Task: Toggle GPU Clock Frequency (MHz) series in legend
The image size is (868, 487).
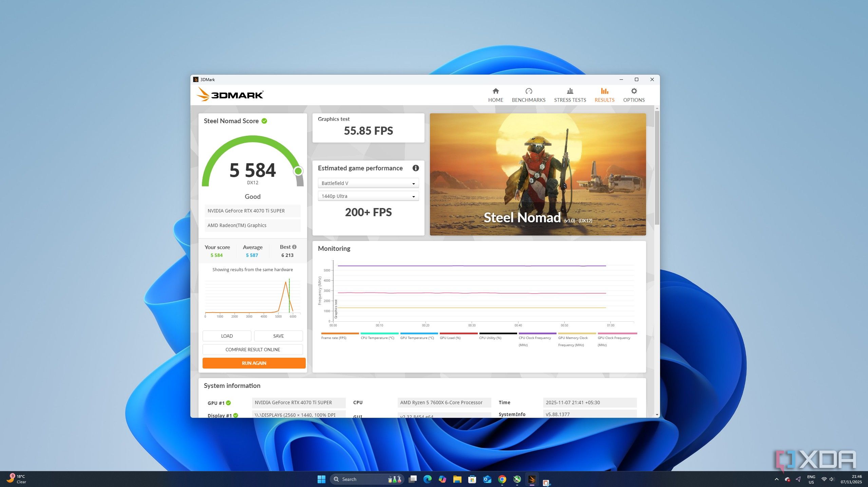Action: click(x=617, y=340)
